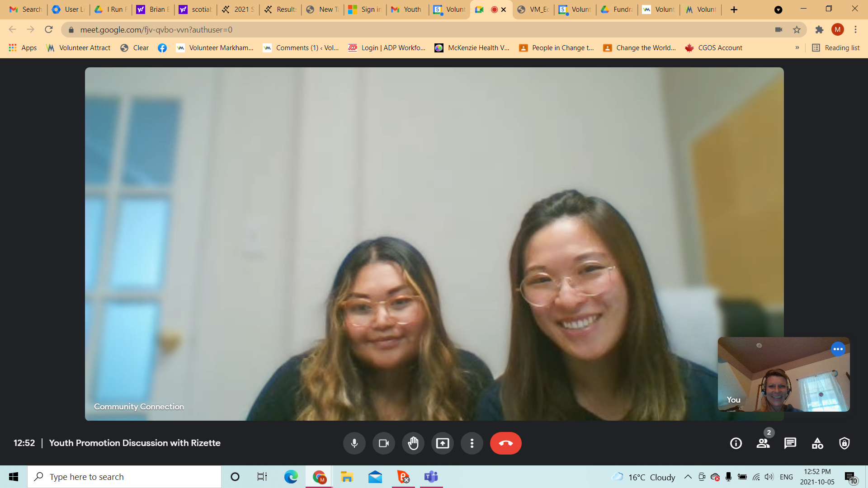Turn off the camera in Meet

coord(384,443)
